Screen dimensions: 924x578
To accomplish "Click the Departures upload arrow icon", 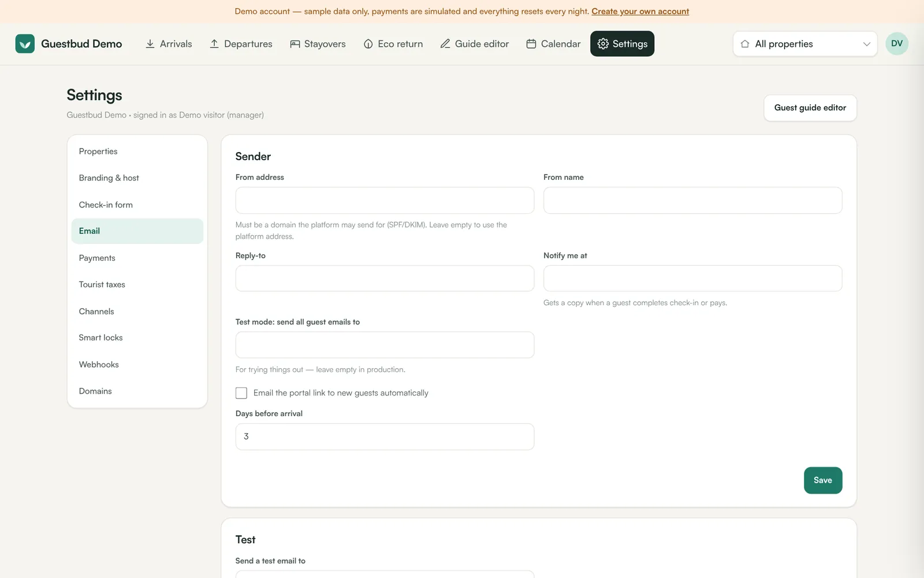I will tap(214, 44).
